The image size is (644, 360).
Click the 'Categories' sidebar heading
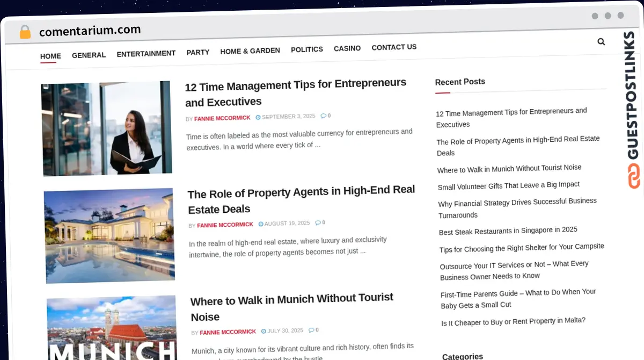coord(463,356)
